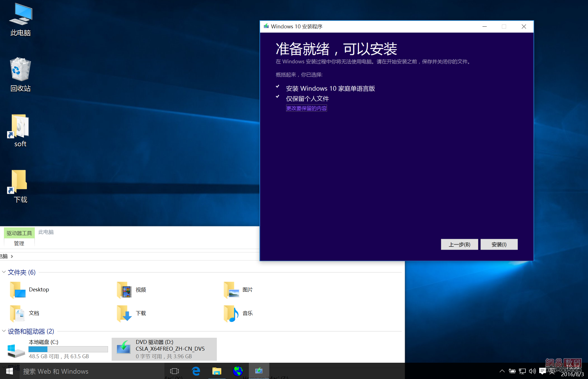Image resolution: width=588 pixels, height=379 pixels.
Task: Click the volume speaker tray icon
Action: pos(532,371)
